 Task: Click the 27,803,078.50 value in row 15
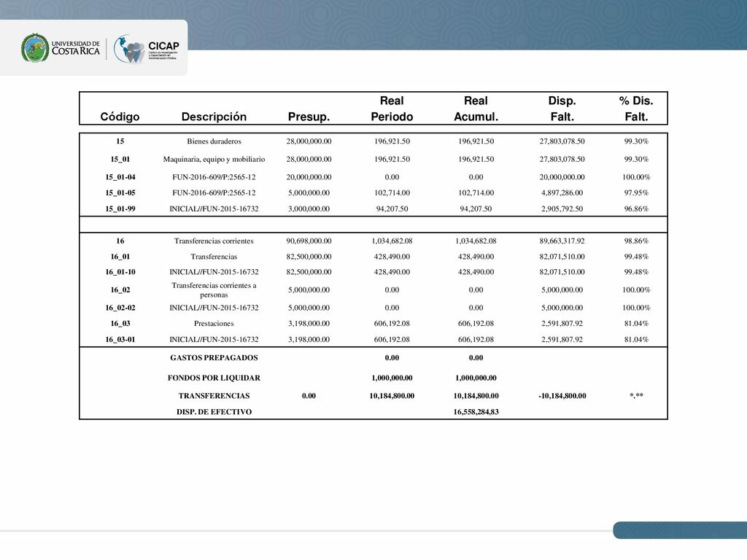coord(562,141)
